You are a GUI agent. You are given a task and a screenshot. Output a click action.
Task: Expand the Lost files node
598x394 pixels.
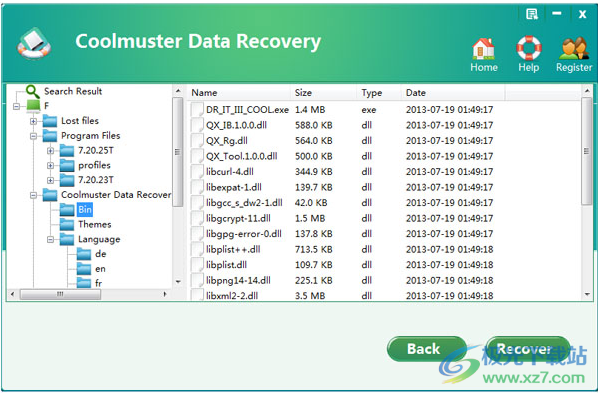(x=34, y=121)
